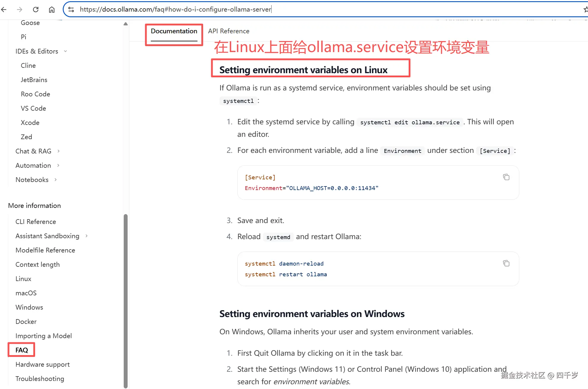Viewport: 588px width, 389px height.
Task: Expand the Assistant Sandboxing entry
Action: click(x=86, y=236)
